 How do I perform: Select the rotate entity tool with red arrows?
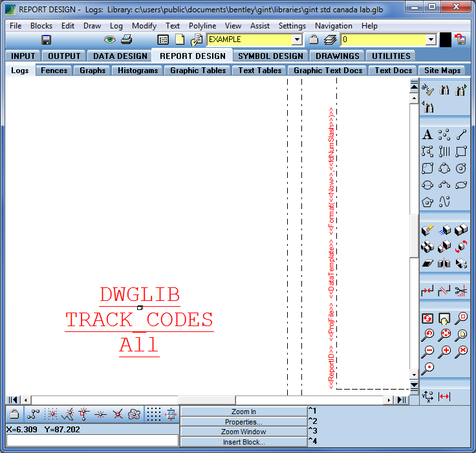[461, 247]
